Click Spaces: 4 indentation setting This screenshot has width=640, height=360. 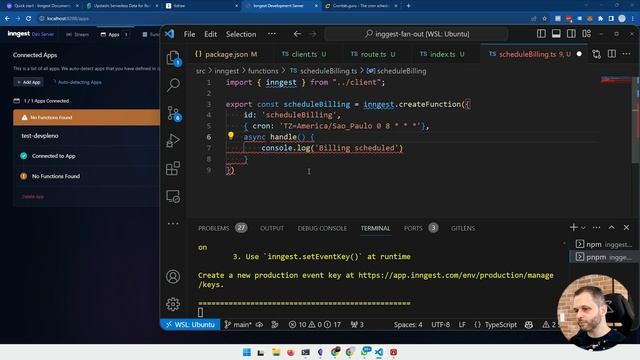408,324
